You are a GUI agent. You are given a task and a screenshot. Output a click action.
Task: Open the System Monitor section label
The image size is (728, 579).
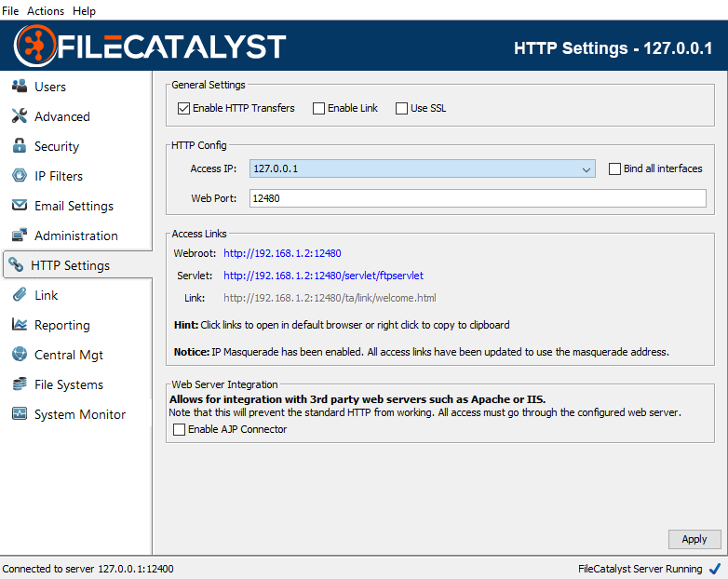pyautogui.click(x=80, y=414)
